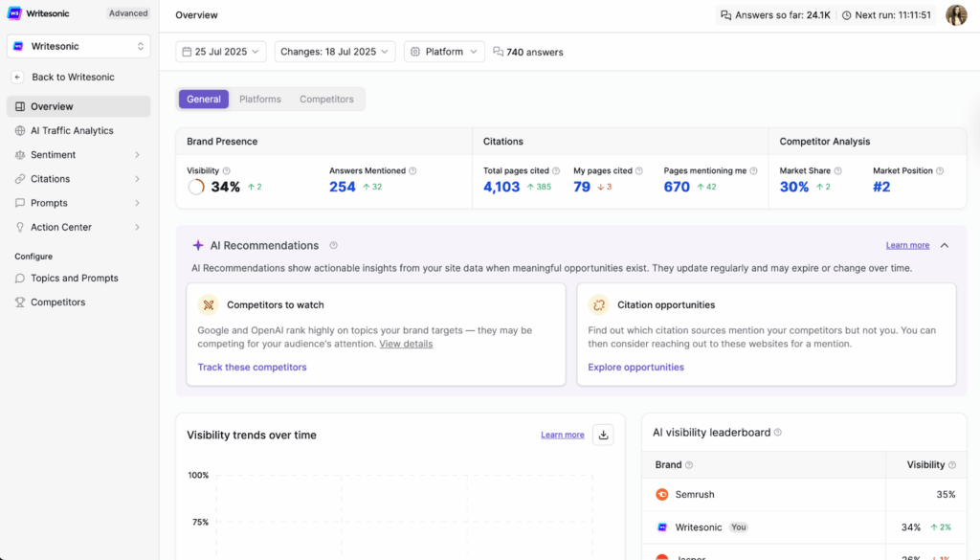The image size is (980, 560).
Task: Click the Competitors trophy icon
Action: (x=20, y=302)
